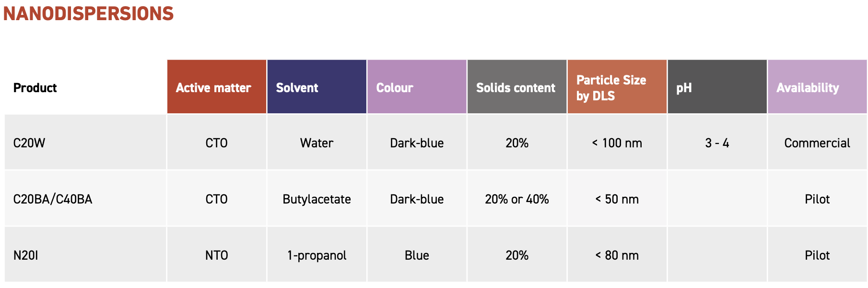Select the < 80 nm particle size cell
Viewport: 868px width, 288px height.
coord(617,255)
